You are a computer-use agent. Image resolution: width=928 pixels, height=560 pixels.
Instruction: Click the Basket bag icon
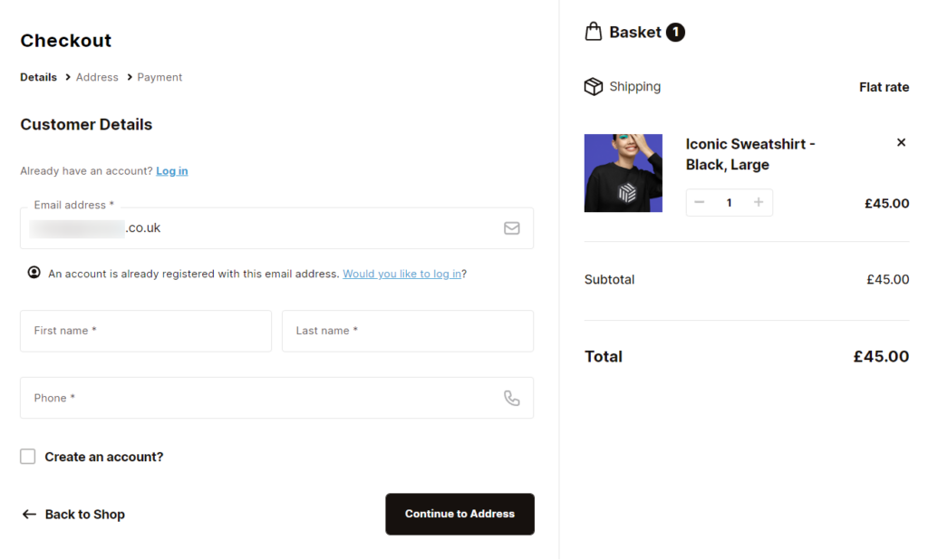(x=594, y=31)
